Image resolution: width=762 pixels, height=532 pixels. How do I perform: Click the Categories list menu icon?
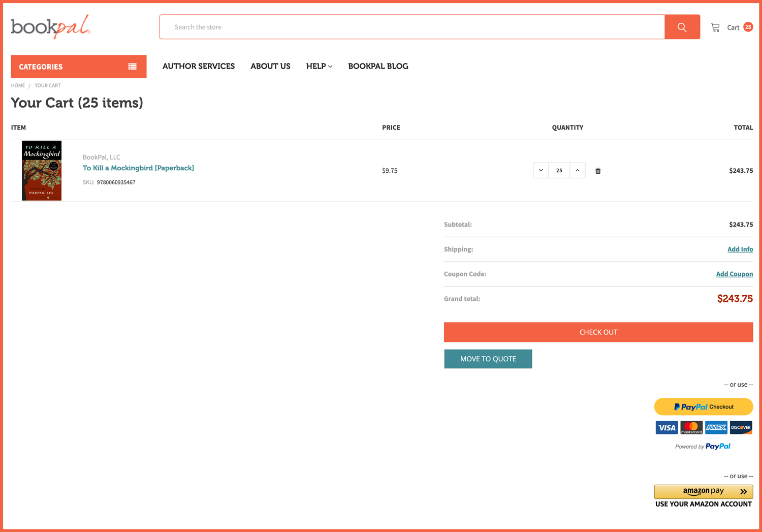132,67
